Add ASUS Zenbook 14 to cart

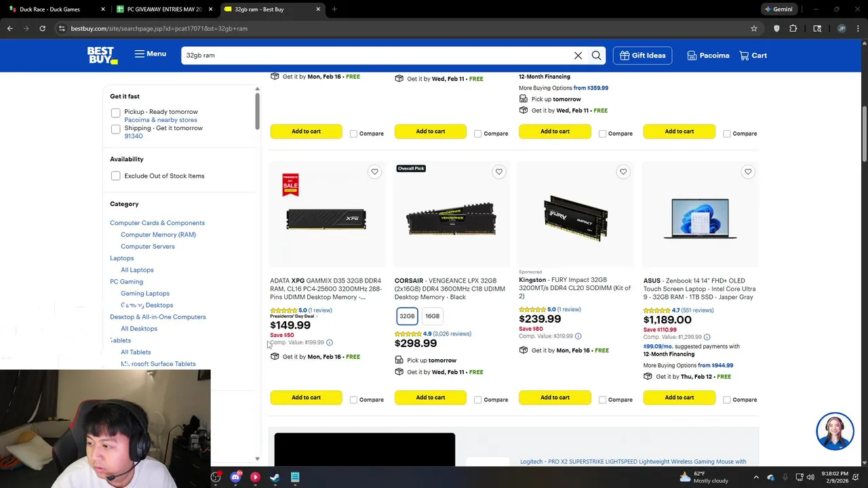tap(679, 398)
